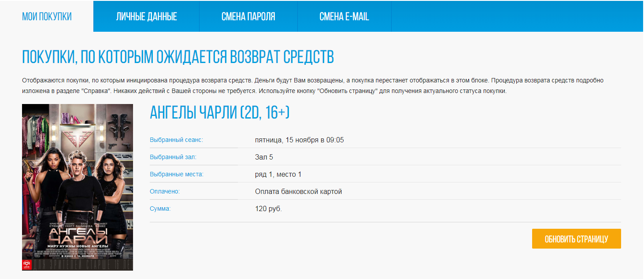
Task: Open the МОИ ПОКУПКИ tab
Action: click(47, 17)
